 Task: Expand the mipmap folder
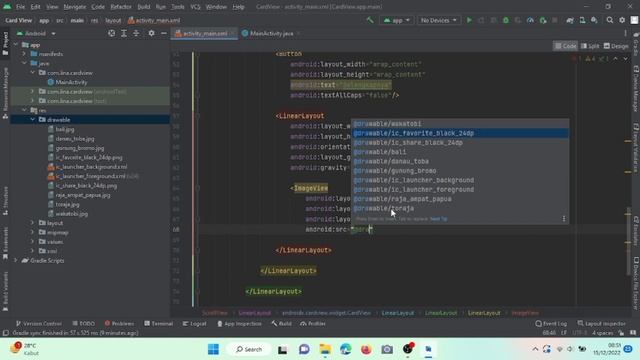(32, 232)
